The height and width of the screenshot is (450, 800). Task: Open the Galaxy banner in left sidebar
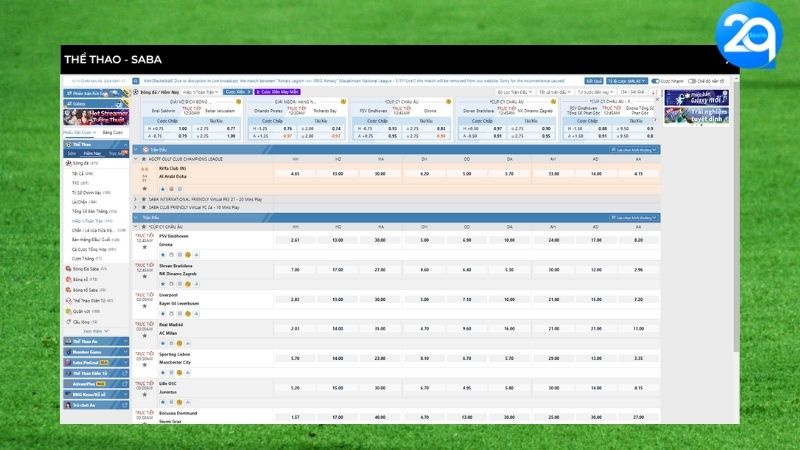point(96,104)
